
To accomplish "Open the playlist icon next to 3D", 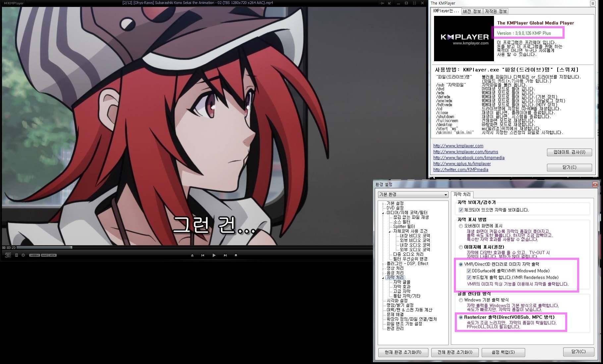I will (17, 255).
